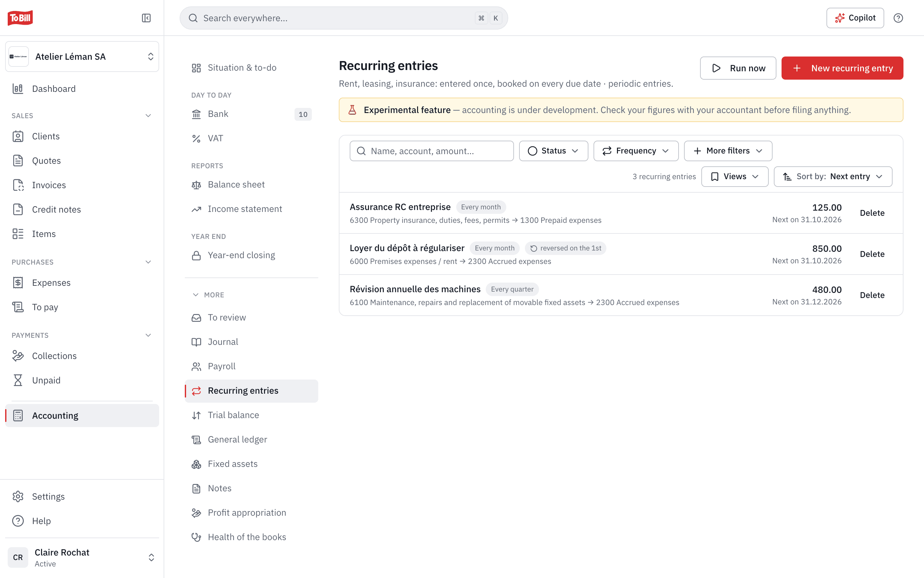Viewport: 924px width, 578px height.
Task: Open Unpaid in the sidebar
Action: 82,381
